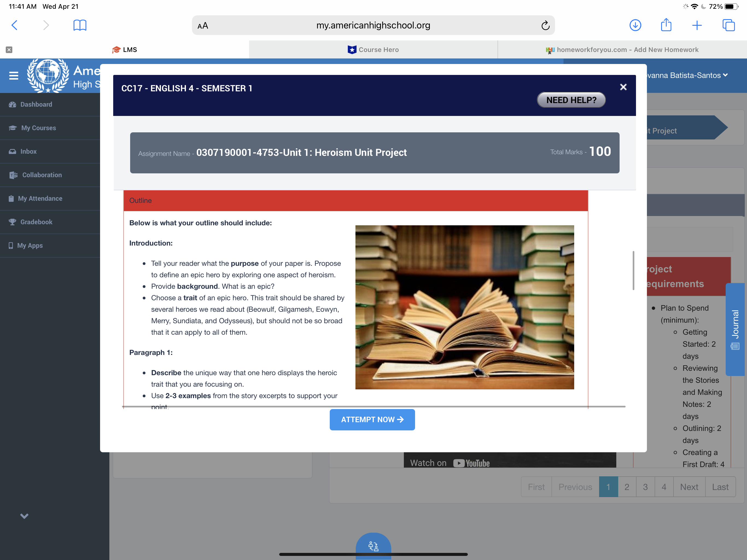Tap the address bar URL field
747x560 pixels.
(373, 25)
